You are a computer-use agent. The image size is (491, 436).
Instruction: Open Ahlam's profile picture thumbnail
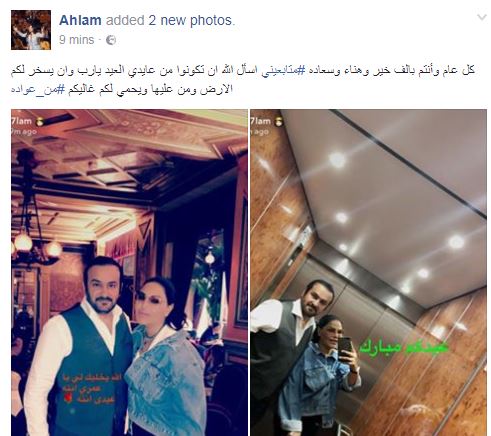click(x=31, y=30)
